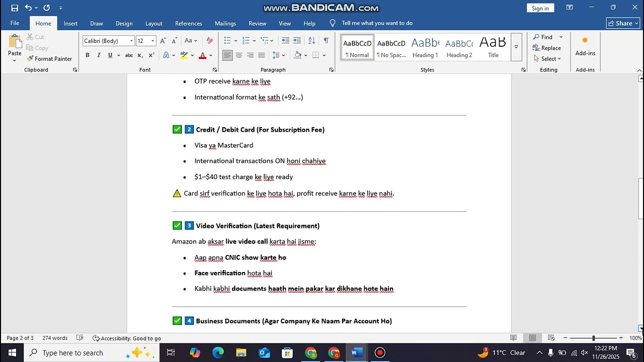Open Add-ins from the ribbon
This screenshot has height=362, width=644.
point(585,47)
